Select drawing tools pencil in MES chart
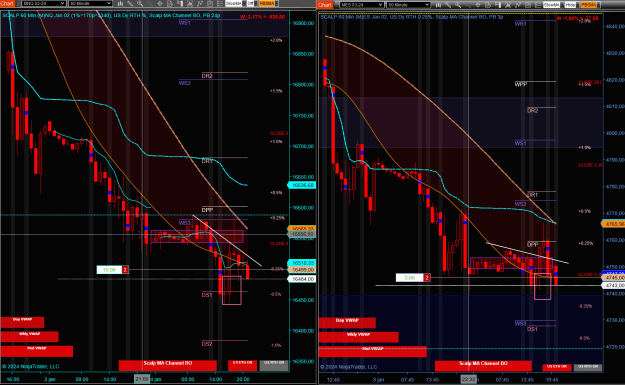 click(448, 5)
